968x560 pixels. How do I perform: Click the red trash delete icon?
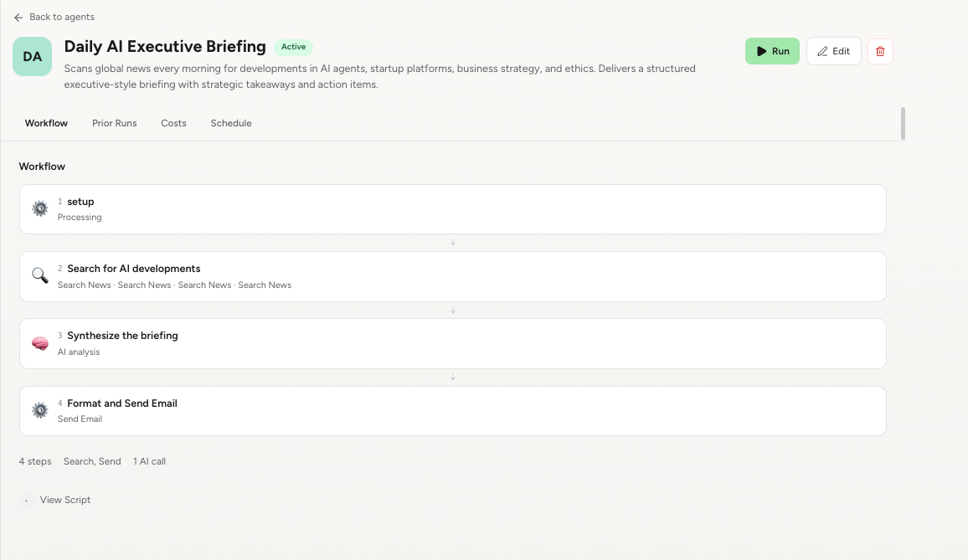(x=880, y=51)
